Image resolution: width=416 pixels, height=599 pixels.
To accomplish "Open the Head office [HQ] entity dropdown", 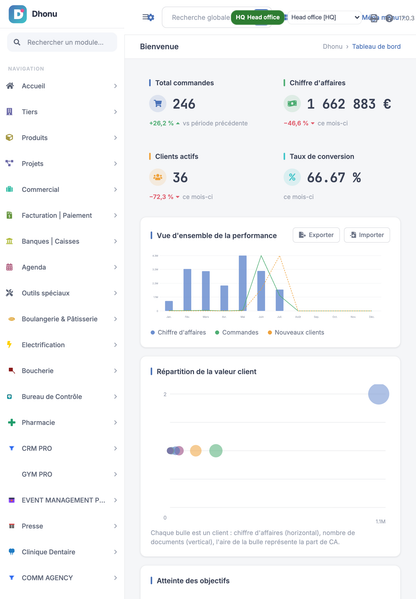I will (324, 17).
